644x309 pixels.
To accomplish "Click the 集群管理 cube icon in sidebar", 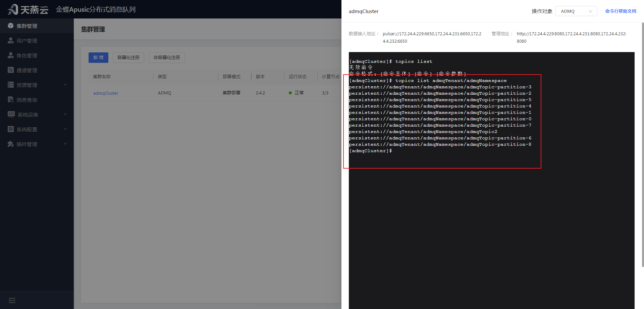I will [x=11, y=26].
